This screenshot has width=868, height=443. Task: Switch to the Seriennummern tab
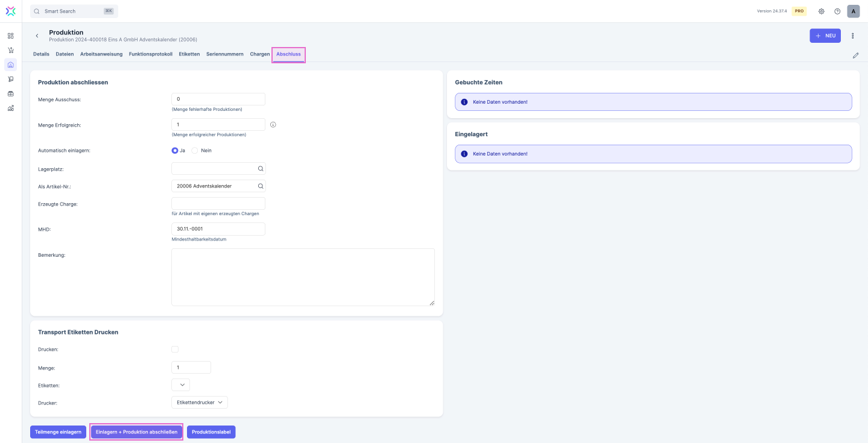point(224,54)
